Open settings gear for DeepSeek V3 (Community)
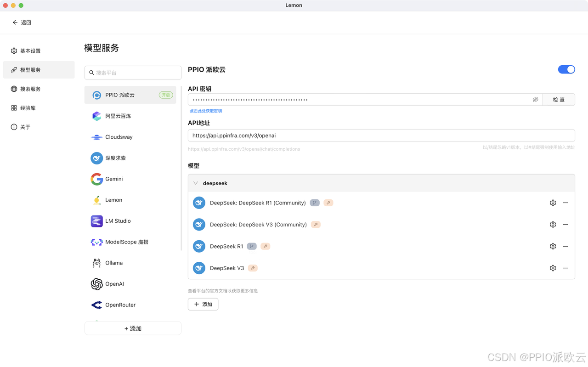 pyautogui.click(x=553, y=225)
